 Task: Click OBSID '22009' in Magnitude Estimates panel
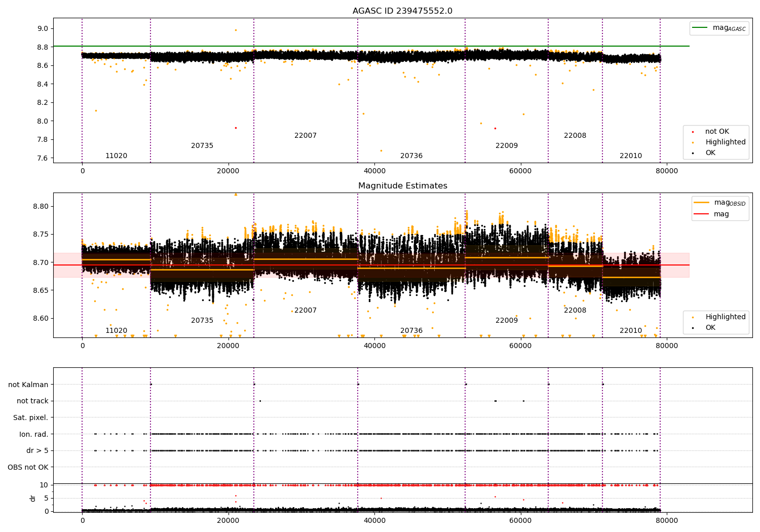pyautogui.click(x=507, y=321)
